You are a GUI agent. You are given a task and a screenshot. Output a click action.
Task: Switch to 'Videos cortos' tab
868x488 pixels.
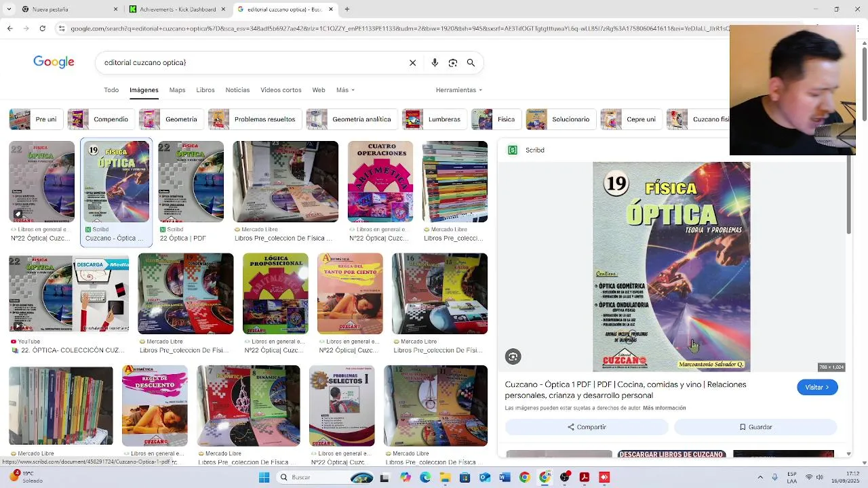click(x=281, y=90)
